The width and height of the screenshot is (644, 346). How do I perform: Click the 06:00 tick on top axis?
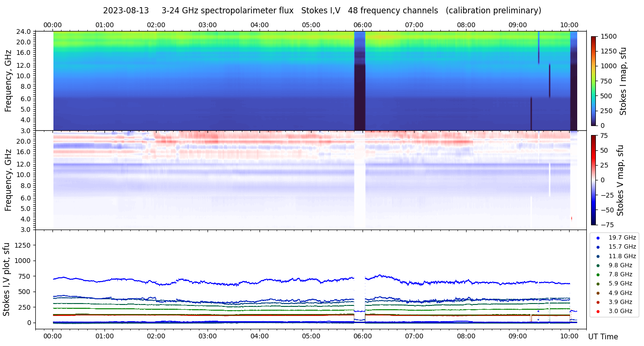coord(363,25)
